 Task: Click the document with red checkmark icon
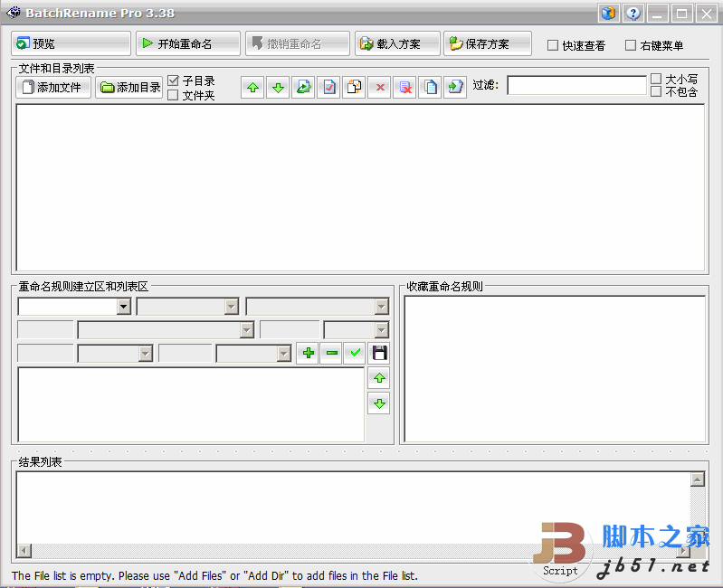coord(328,87)
